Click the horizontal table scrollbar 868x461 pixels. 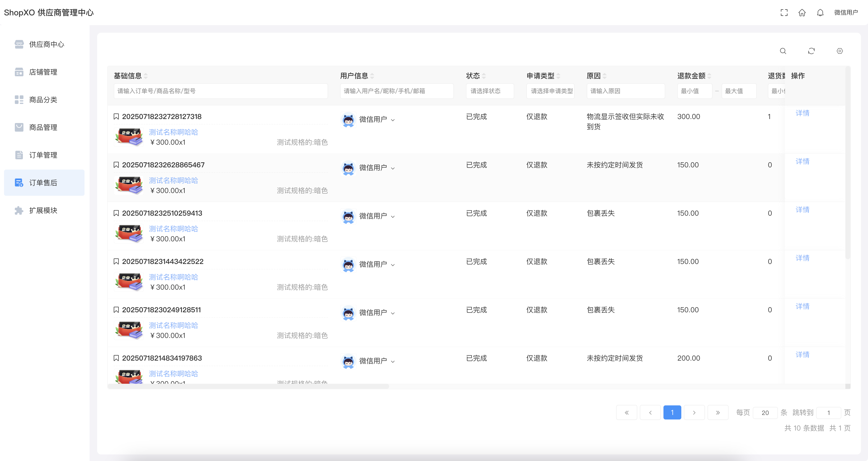pyautogui.click(x=248, y=386)
